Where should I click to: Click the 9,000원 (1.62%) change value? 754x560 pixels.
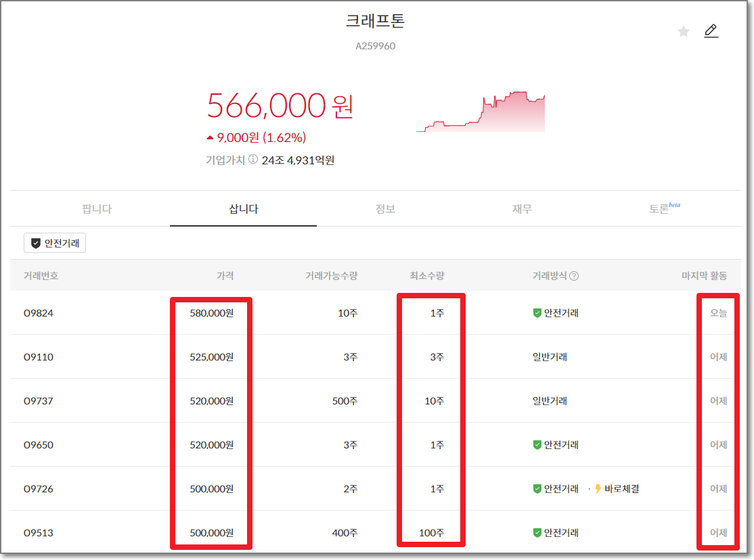(261, 138)
